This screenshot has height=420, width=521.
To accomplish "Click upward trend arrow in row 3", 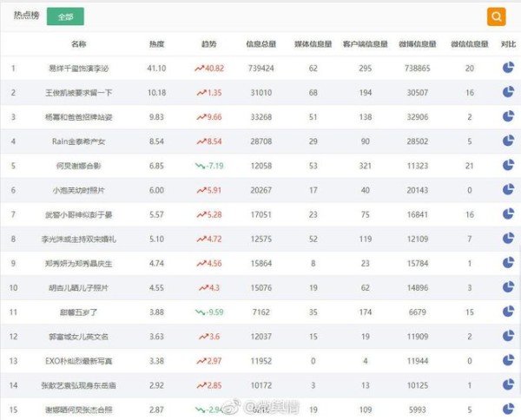I will [201, 116].
